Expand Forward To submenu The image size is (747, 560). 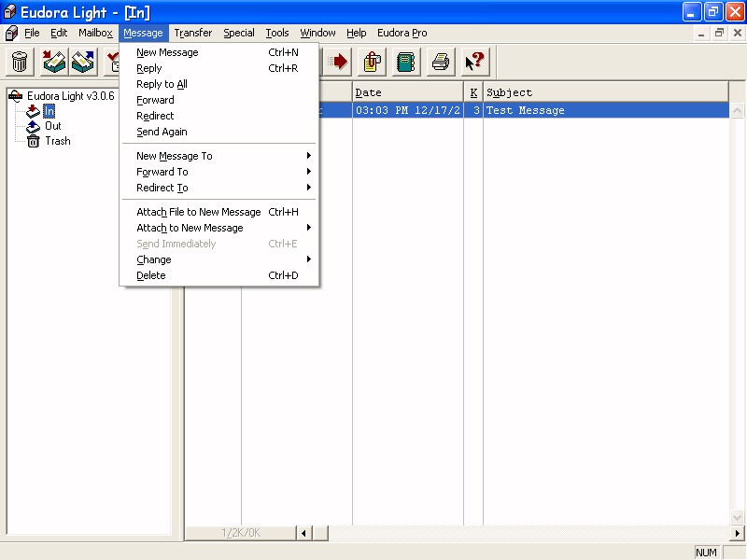point(218,172)
